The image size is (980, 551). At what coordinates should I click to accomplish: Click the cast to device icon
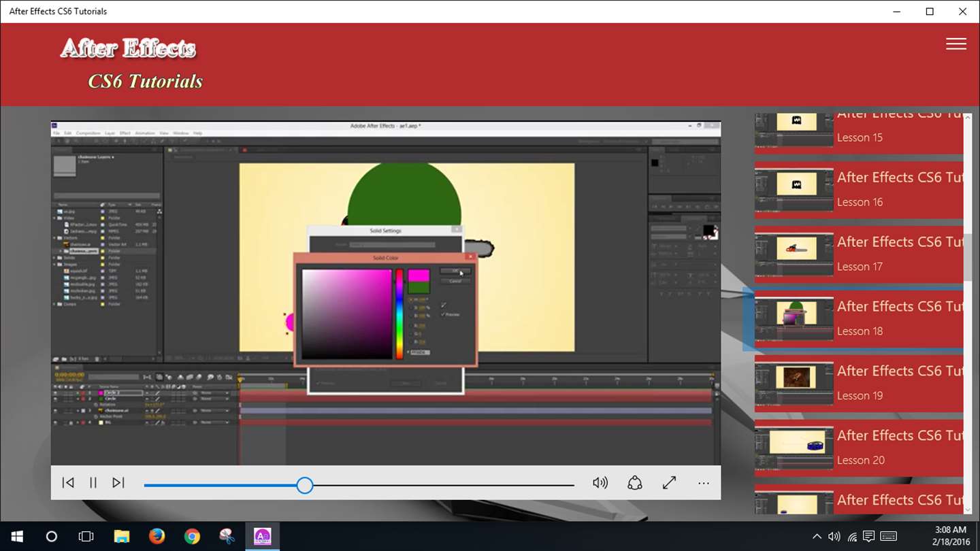click(634, 483)
